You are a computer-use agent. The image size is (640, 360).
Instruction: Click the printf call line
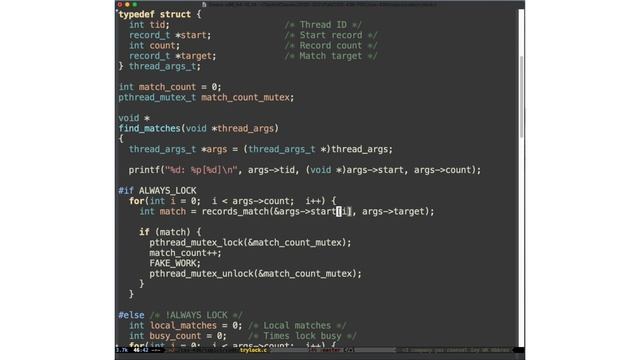point(305,170)
